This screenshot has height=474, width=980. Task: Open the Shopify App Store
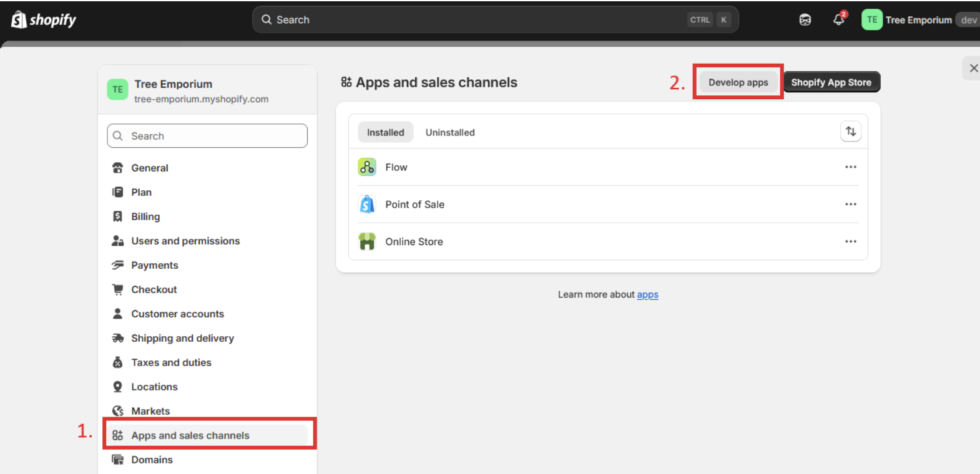click(x=831, y=82)
